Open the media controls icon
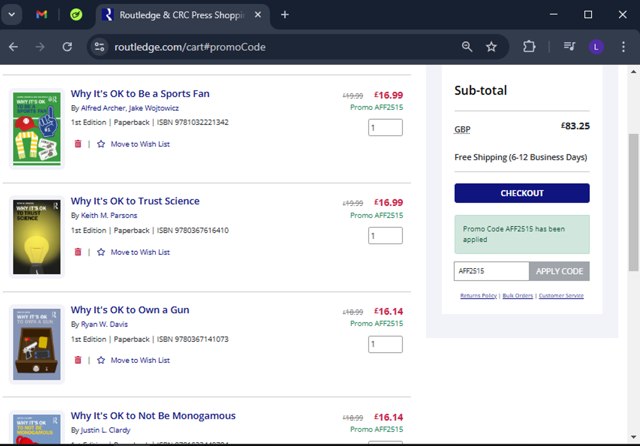This screenshot has height=446, width=640. [569, 47]
